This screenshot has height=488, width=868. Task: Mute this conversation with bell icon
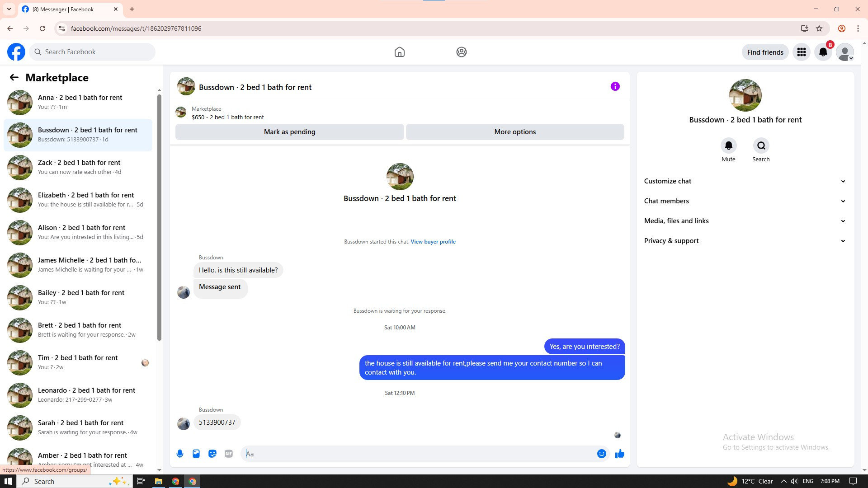[x=728, y=145]
